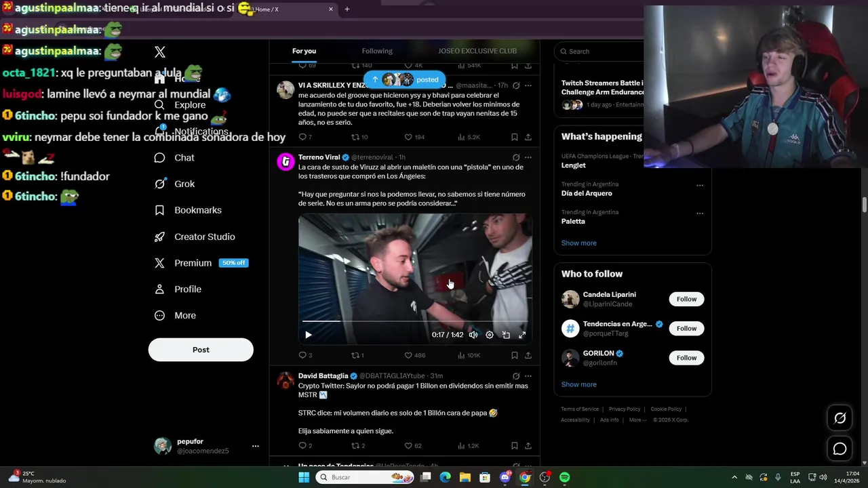Open Terreno Viral profile avatar
Viewport: 868px width, 488px height.
coord(285,161)
